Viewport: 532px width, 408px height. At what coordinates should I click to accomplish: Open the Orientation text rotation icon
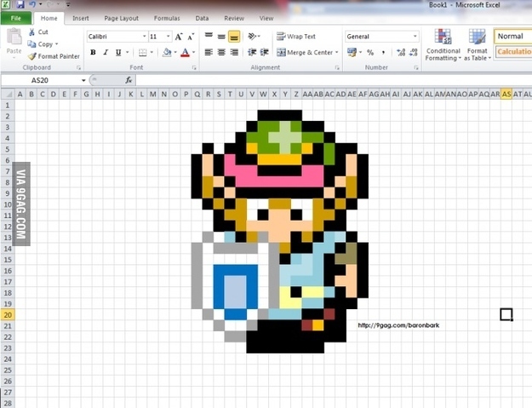253,36
